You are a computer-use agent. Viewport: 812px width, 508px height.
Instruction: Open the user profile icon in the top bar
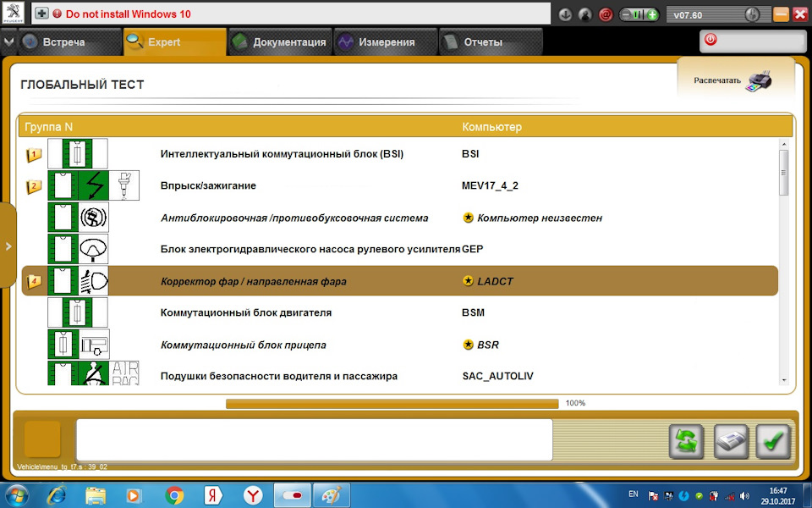coord(585,14)
